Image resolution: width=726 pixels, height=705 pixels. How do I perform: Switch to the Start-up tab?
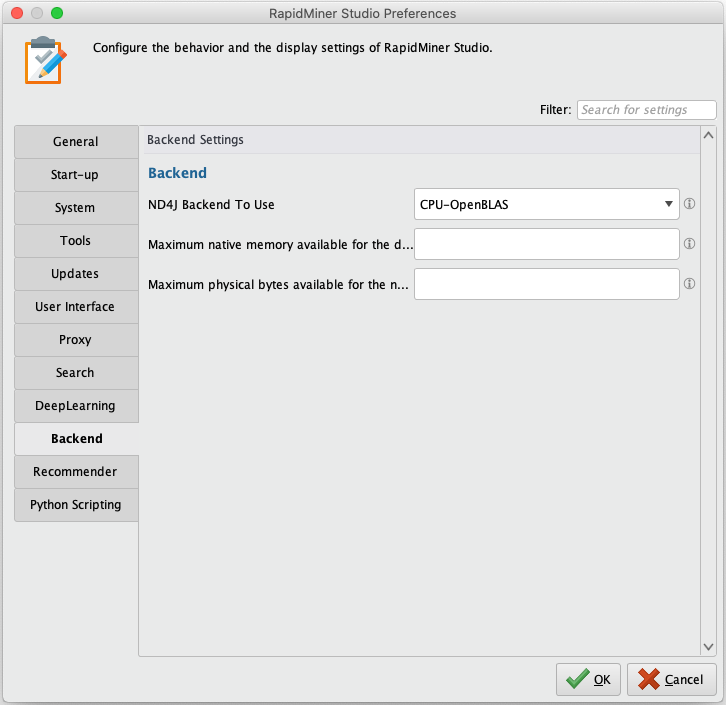click(x=76, y=175)
